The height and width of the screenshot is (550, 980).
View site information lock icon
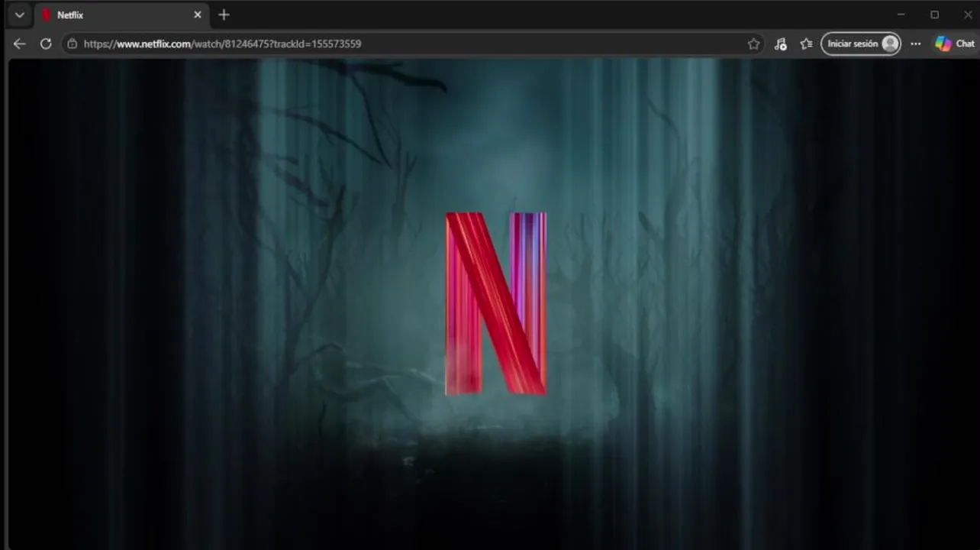click(x=73, y=44)
